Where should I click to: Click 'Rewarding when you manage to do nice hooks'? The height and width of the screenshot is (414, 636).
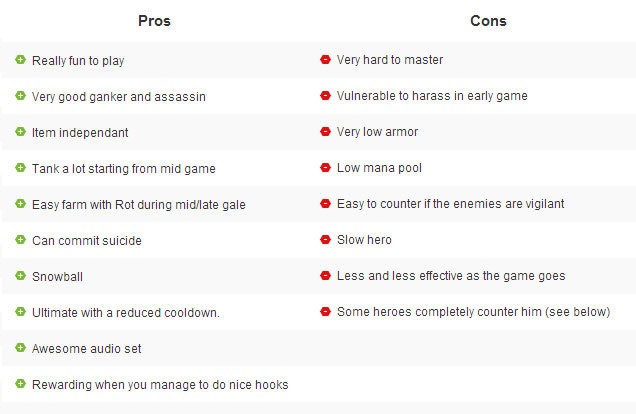pos(160,384)
